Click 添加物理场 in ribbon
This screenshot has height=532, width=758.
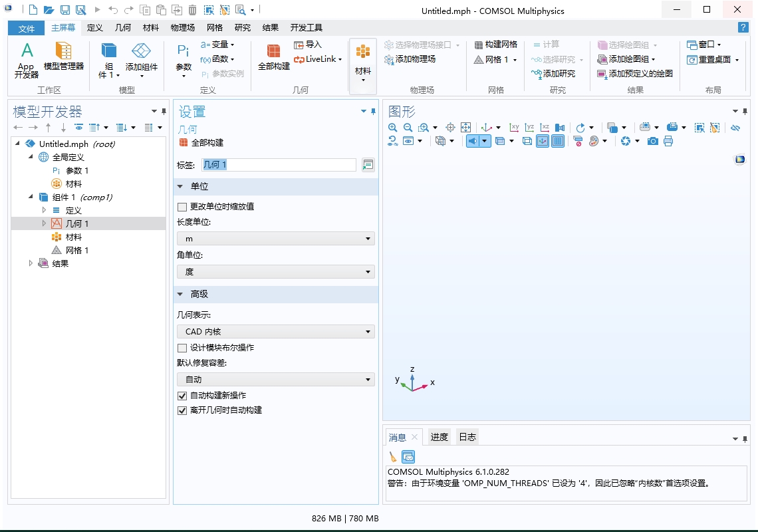[x=410, y=59]
